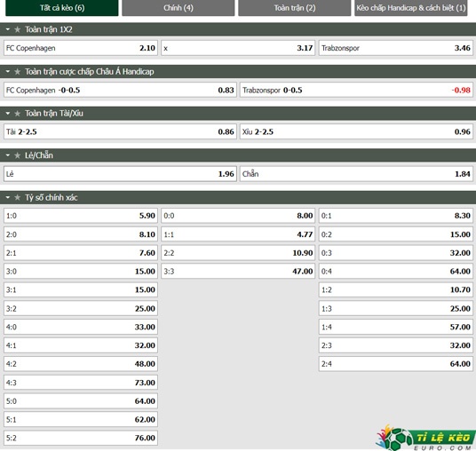Collapse the Châu Á Handicap section arrow
This screenshot has width=476, height=451.
(x=8, y=72)
